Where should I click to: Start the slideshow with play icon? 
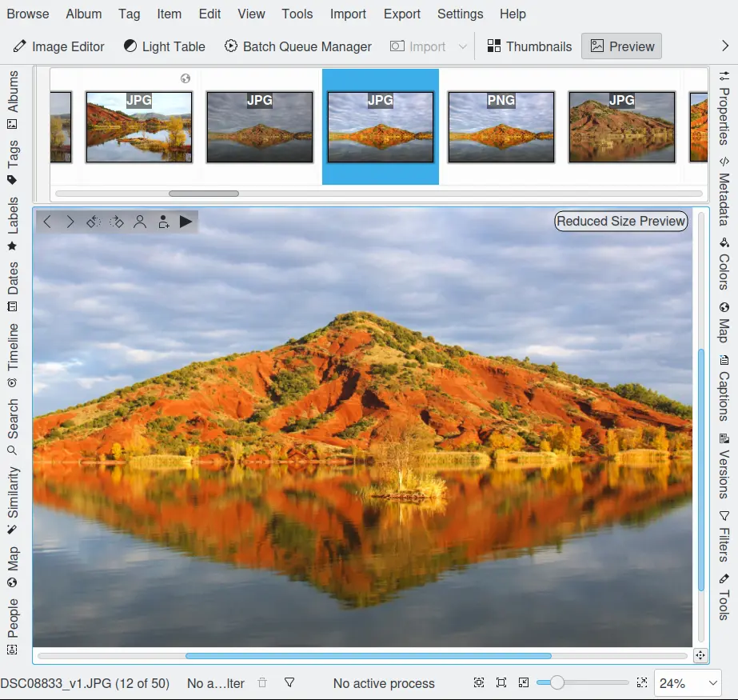click(186, 222)
